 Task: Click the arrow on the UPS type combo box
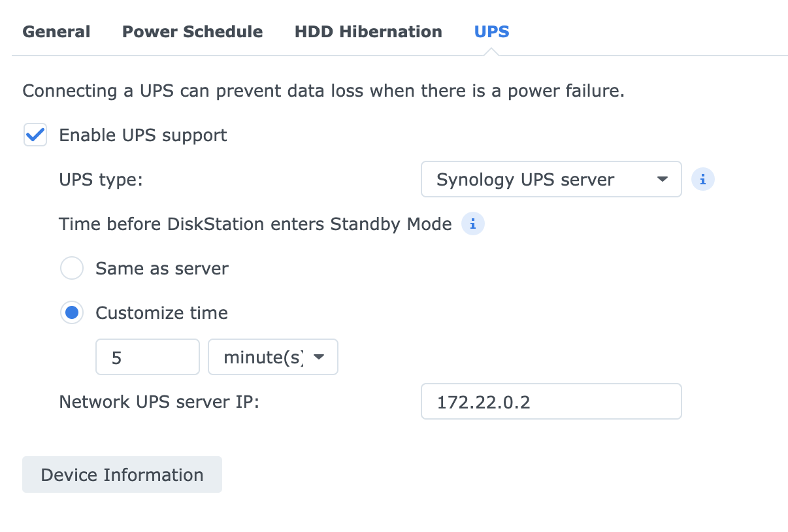coord(662,179)
